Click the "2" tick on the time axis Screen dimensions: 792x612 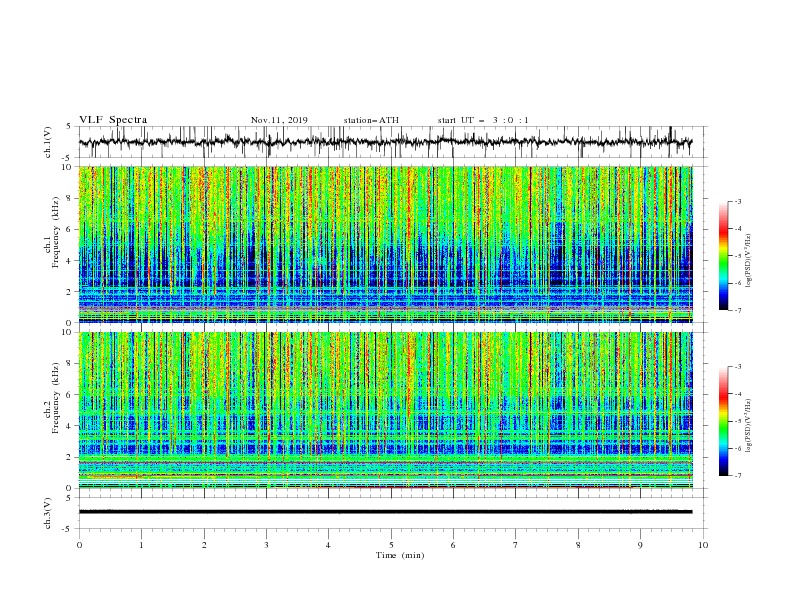204,545
